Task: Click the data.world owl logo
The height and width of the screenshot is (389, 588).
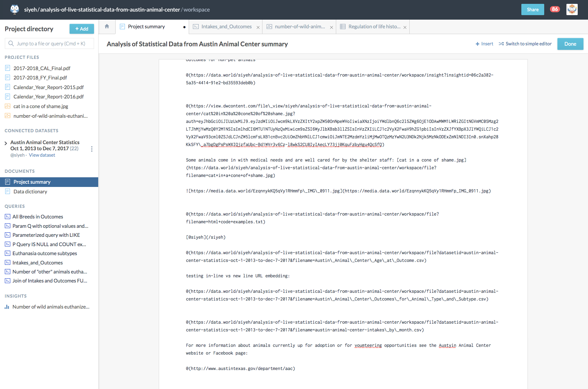Action: click(14, 9)
